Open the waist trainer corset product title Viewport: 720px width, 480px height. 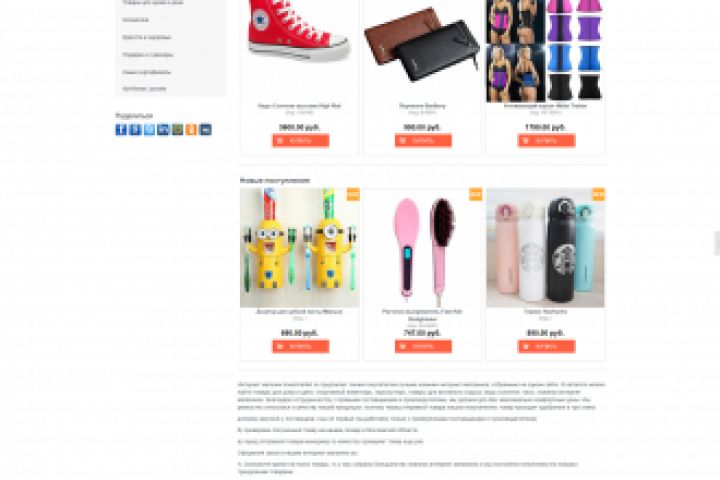(546, 106)
